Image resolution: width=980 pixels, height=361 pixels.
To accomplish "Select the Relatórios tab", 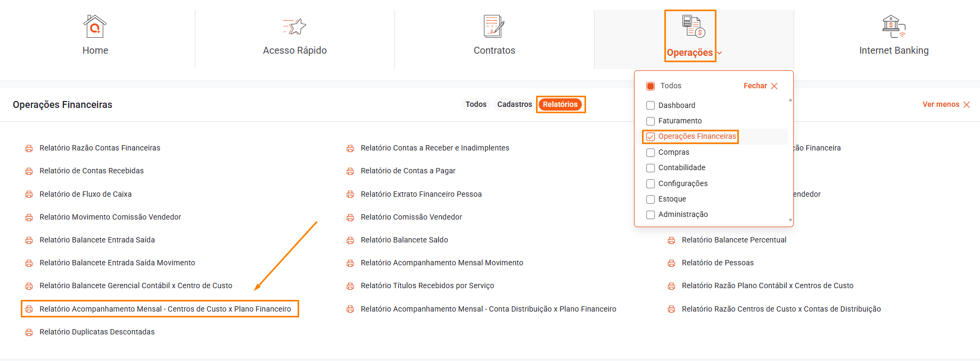I will coord(560,105).
